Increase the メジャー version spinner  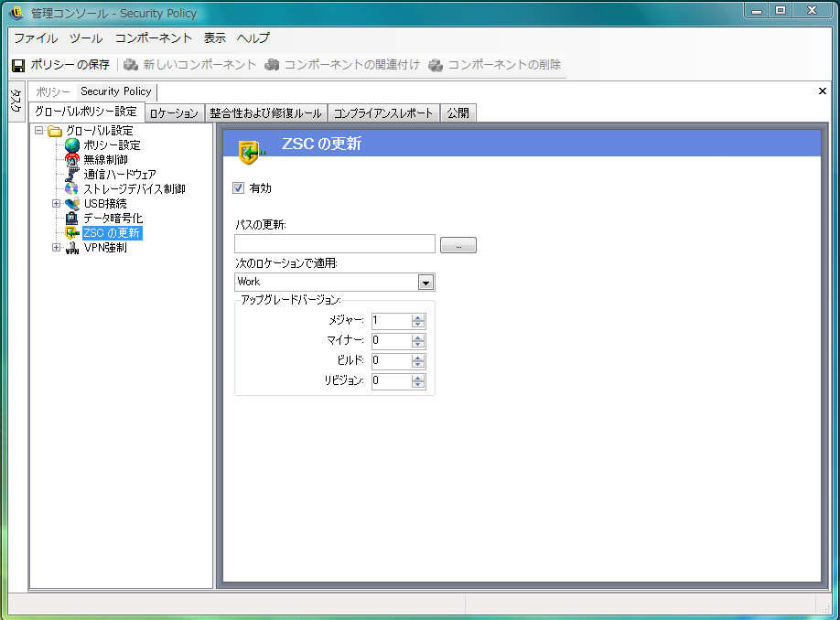[418, 317]
